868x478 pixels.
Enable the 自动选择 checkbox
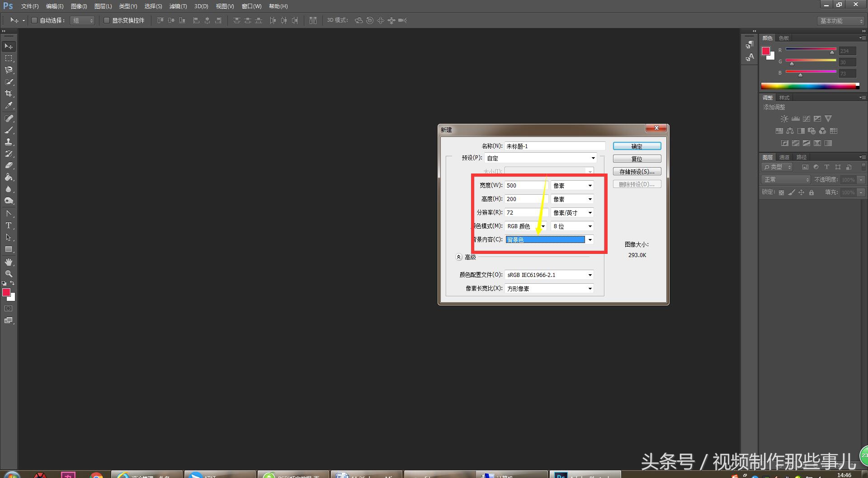pyautogui.click(x=34, y=20)
